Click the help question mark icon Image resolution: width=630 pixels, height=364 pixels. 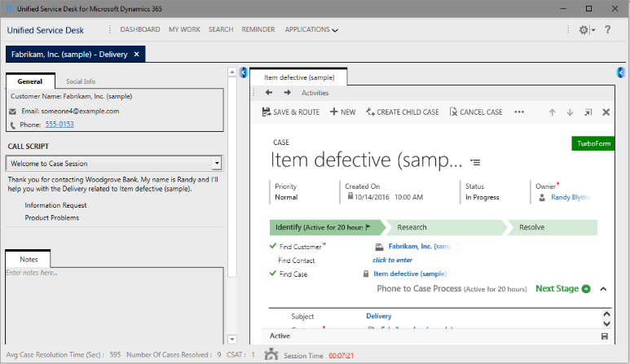(607, 29)
